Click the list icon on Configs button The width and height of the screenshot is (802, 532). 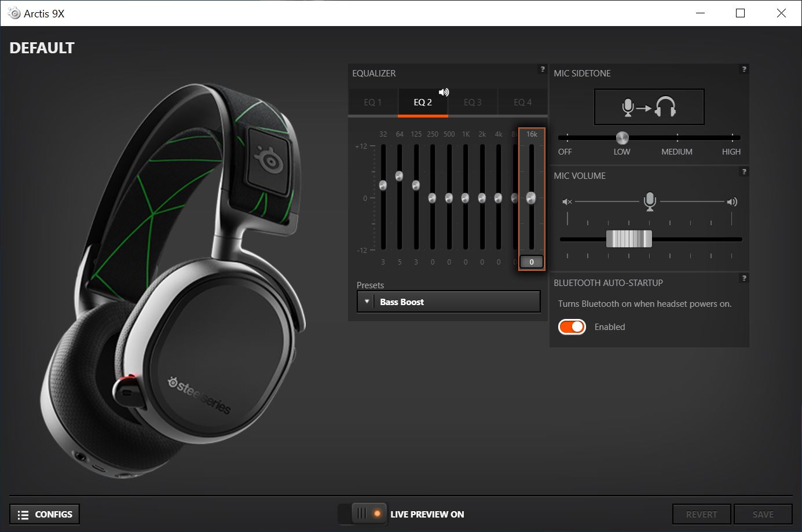coord(23,515)
